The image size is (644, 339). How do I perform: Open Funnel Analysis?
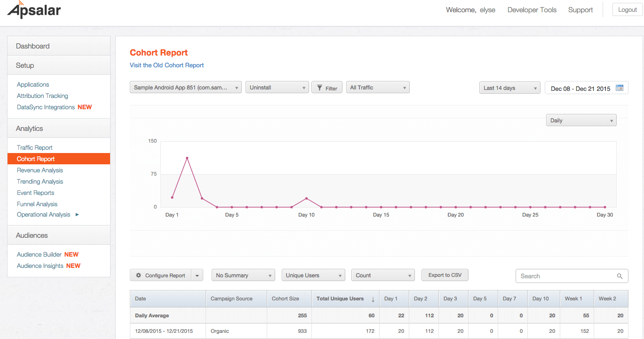[x=37, y=204]
